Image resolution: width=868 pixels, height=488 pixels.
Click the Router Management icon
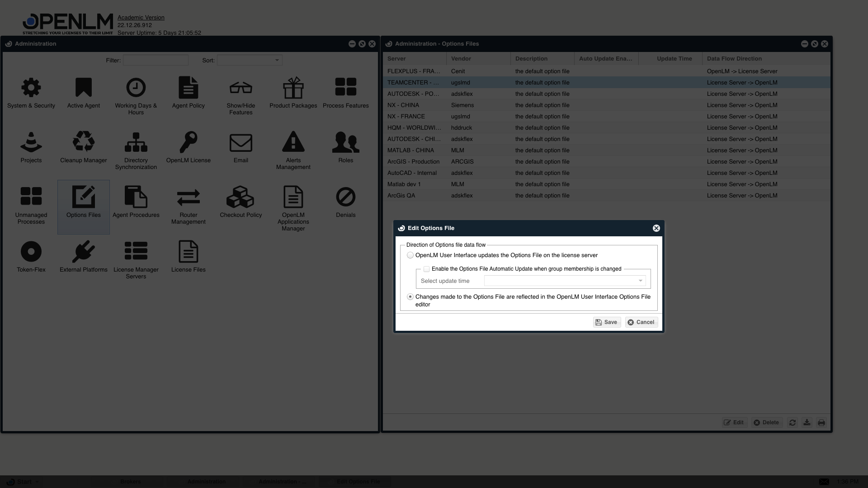point(188,197)
